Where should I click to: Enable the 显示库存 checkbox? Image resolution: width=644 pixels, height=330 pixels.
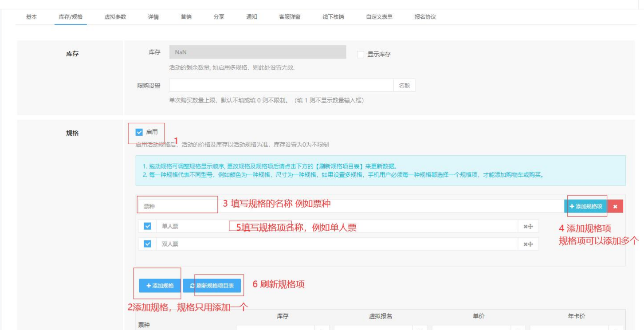pyautogui.click(x=360, y=55)
